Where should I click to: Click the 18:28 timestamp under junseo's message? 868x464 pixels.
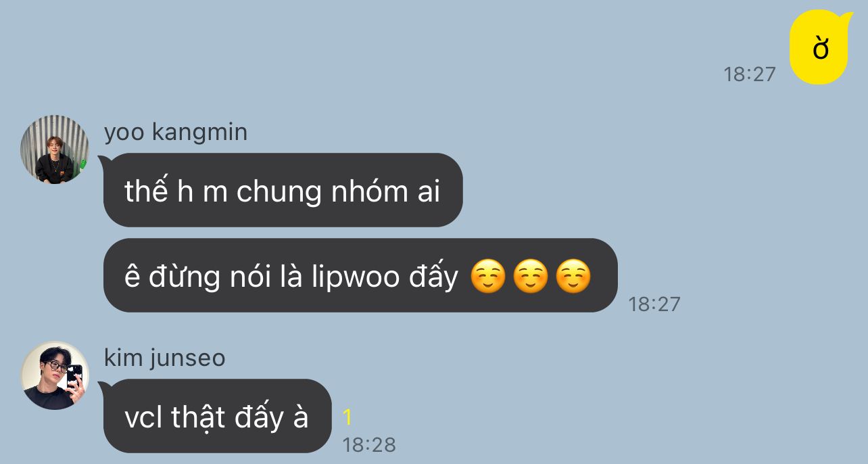pos(369,445)
